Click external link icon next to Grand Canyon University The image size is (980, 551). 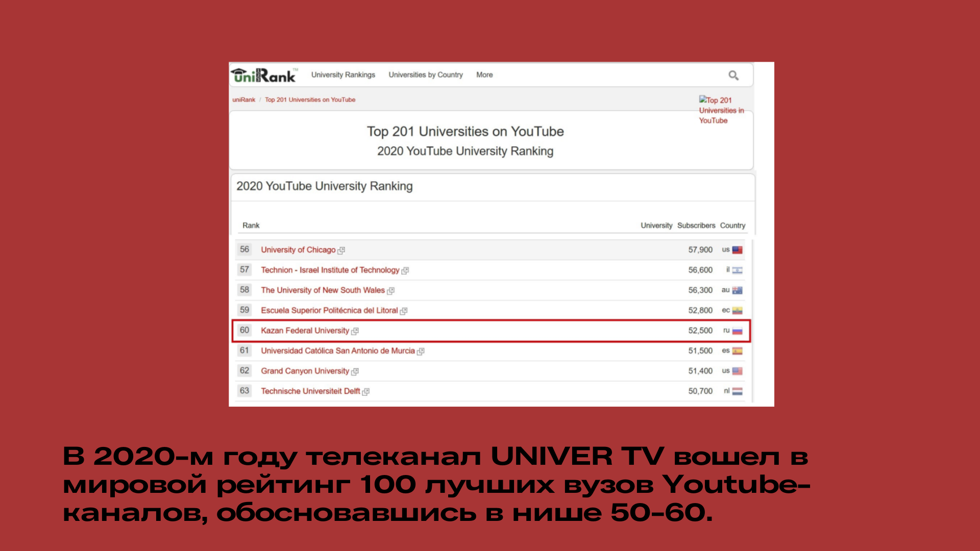click(x=355, y=371)
